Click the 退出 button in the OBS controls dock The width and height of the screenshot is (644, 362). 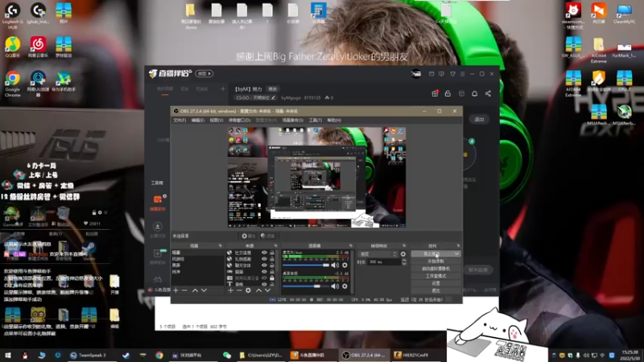point(436,290)
